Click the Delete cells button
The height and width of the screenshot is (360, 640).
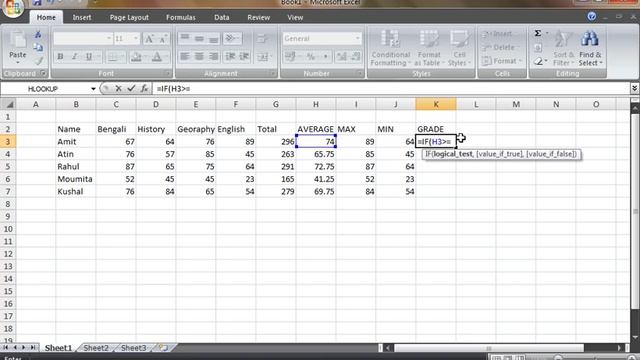[499, 47]
